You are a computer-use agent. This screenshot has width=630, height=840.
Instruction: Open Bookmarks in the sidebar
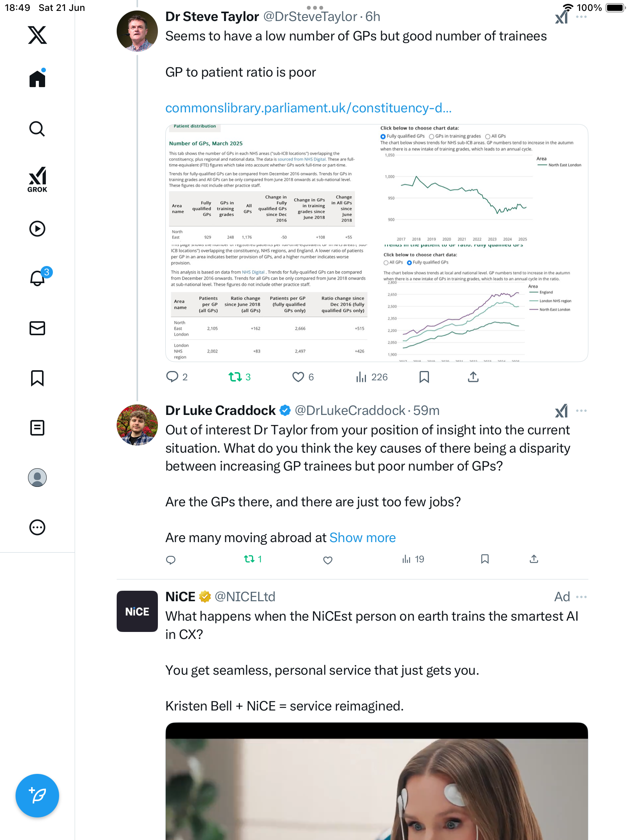(x=37, y=378)
